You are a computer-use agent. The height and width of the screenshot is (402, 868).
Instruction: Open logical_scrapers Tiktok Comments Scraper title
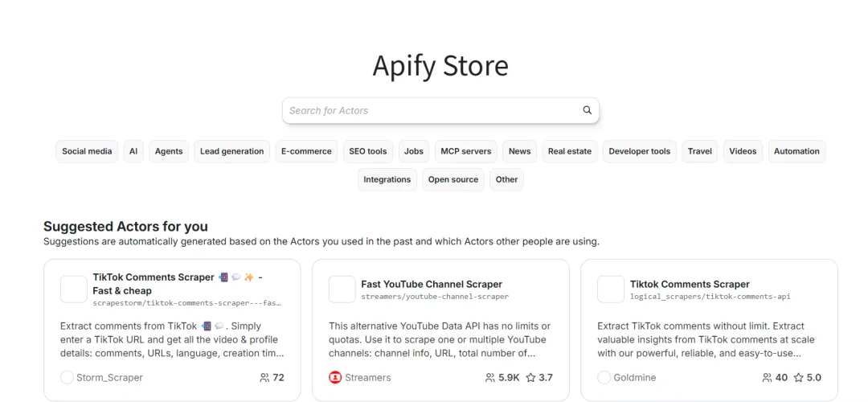pyautogui.click(x=690, y=284)
